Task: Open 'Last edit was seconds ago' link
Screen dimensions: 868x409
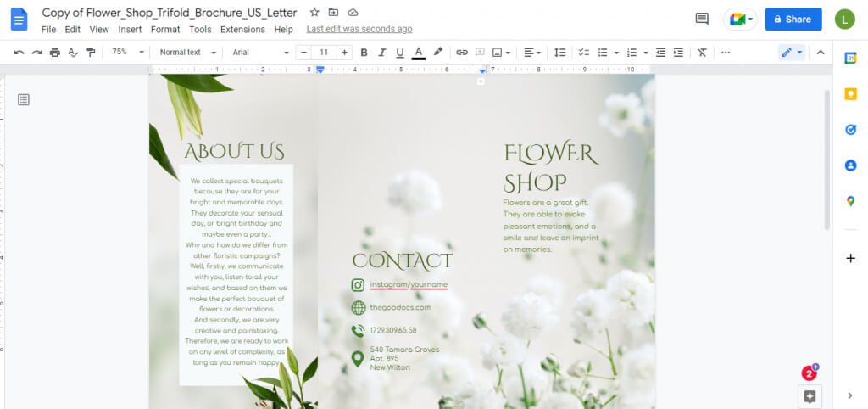Action: (359, 29)
